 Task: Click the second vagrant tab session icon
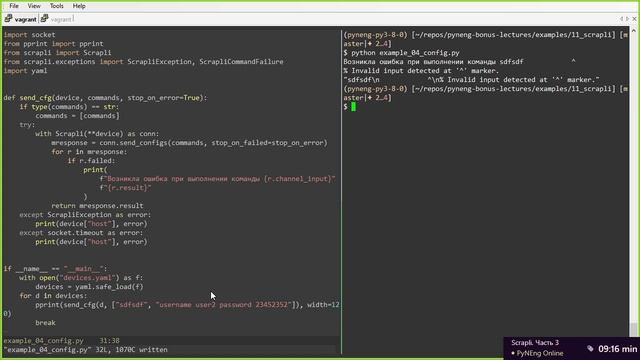click(x=45, y=19)
